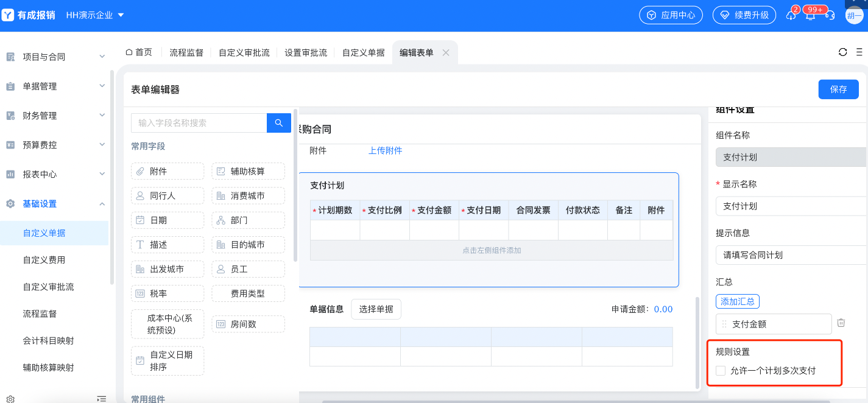
Task: Close the 编辑表单 tab
Action: click(446, 53)
